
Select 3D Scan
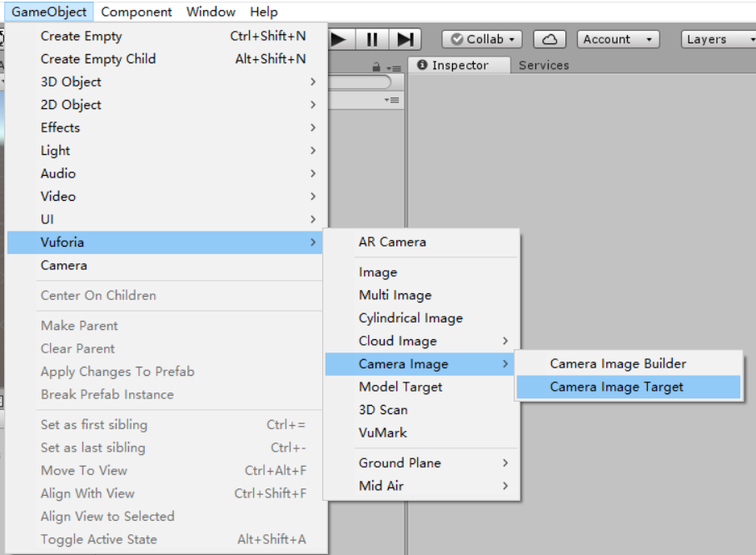coord(421,410)
